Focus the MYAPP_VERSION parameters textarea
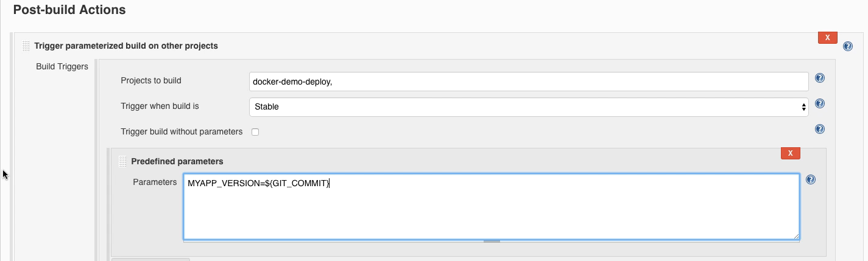Image resolution: width=868 pixels, height=261 pixels. point(491,207)
